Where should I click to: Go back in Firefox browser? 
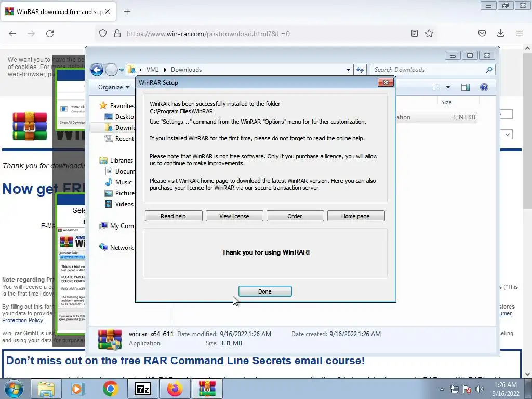point(12,34)
